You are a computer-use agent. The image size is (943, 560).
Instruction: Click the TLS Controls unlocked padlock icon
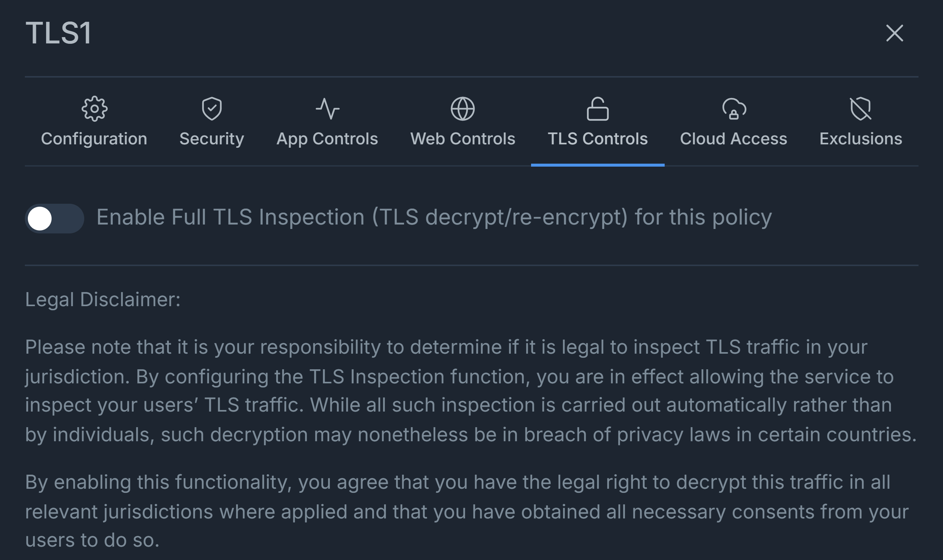coord(597,109)
